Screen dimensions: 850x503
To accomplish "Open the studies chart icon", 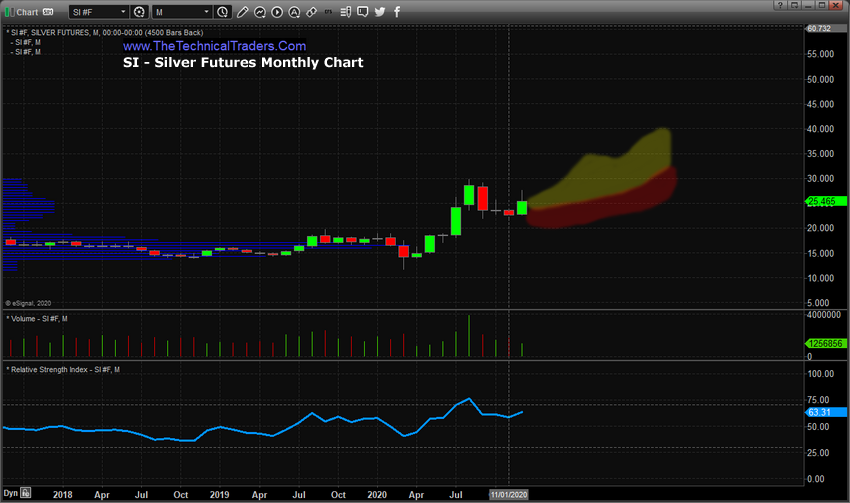I will pyautogui.click(x=259, y=12).
